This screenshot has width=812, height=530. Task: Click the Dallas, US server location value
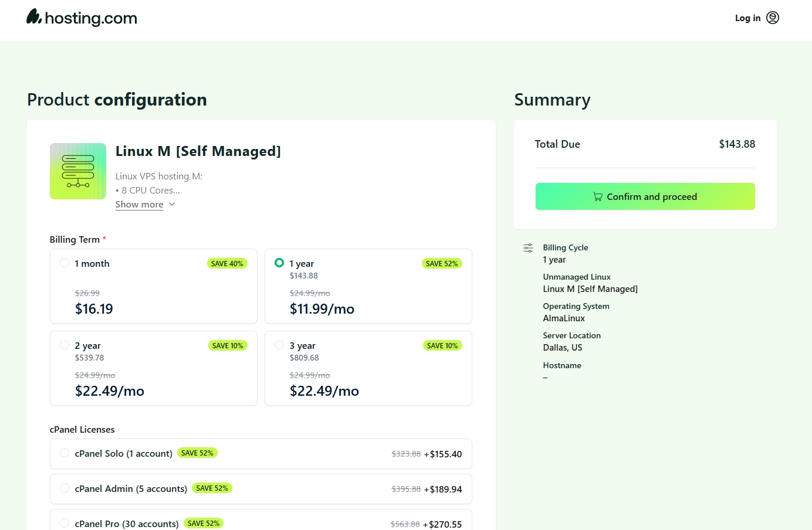point(563,348)
